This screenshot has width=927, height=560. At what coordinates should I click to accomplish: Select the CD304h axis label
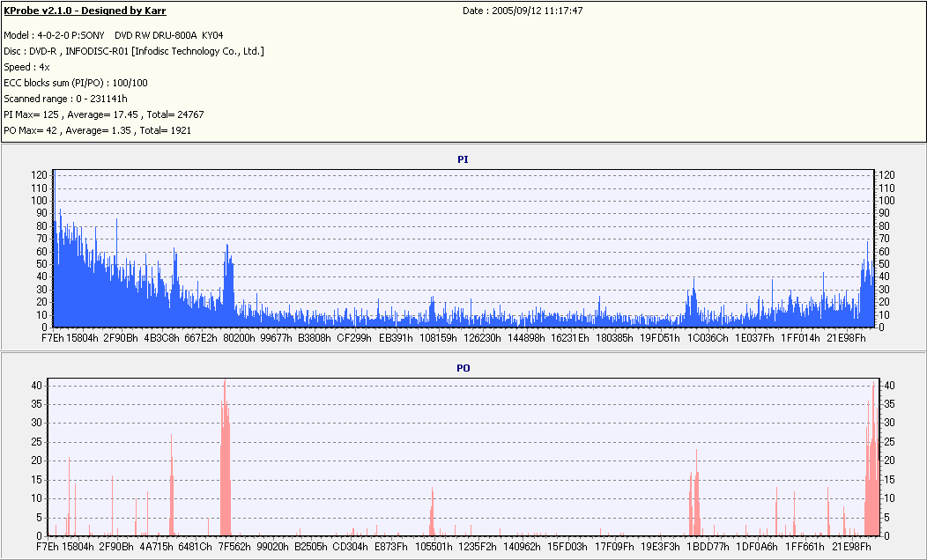pos(350,547)
